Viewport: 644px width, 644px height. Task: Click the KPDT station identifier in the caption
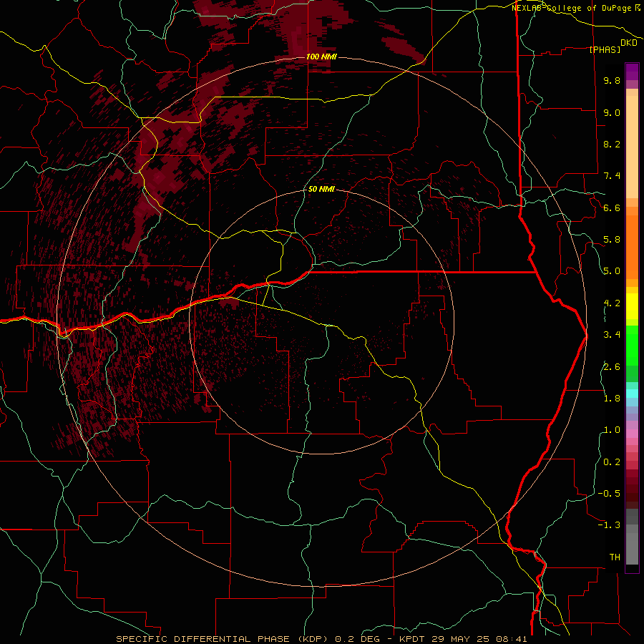tap(413, 639)
